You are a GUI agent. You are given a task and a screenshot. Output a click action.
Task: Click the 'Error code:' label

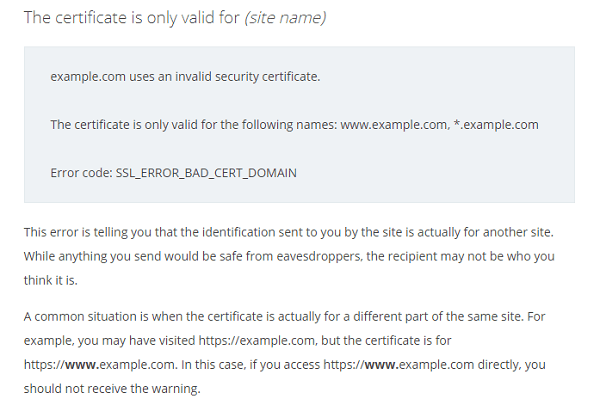81,173
